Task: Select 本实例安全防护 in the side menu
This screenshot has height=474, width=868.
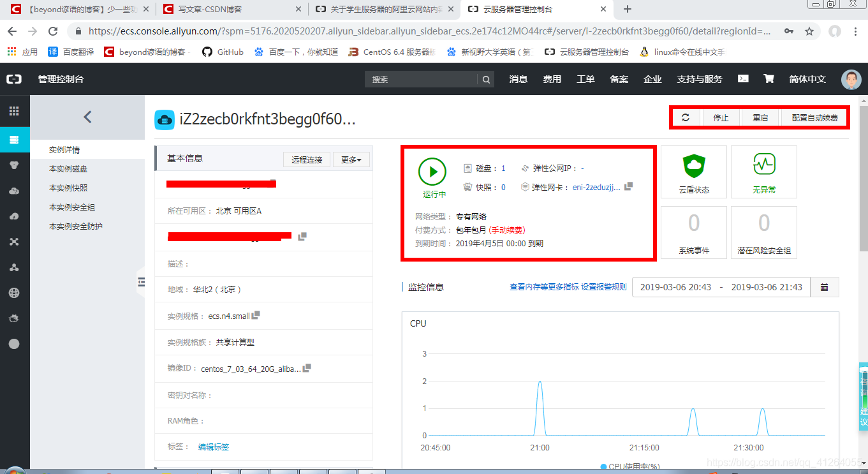Action: (76, 226)
